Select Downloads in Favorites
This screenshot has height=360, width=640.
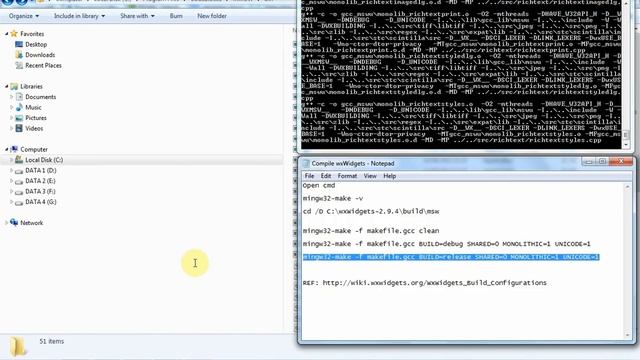[40, 55]
